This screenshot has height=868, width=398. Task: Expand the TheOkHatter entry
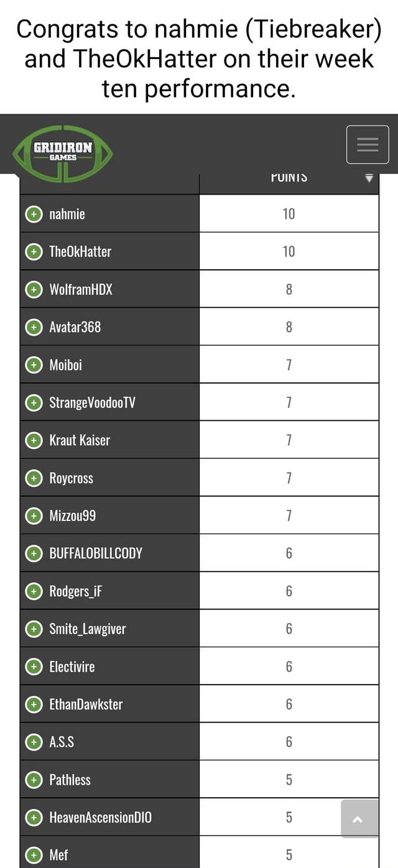[x=34, y=251]
